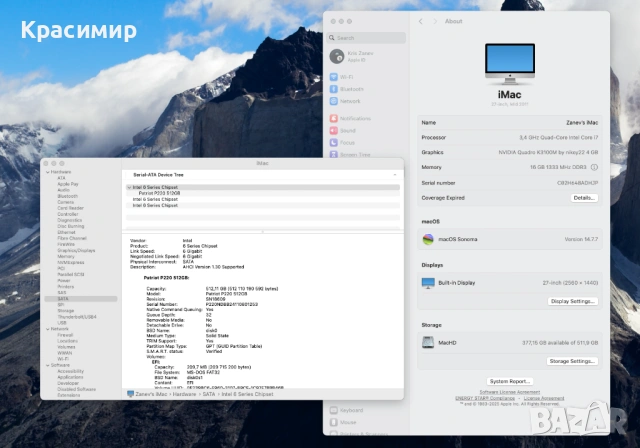640x448 pixels.
Task: Go back using the About back arrow
Action: coord(420,21)
